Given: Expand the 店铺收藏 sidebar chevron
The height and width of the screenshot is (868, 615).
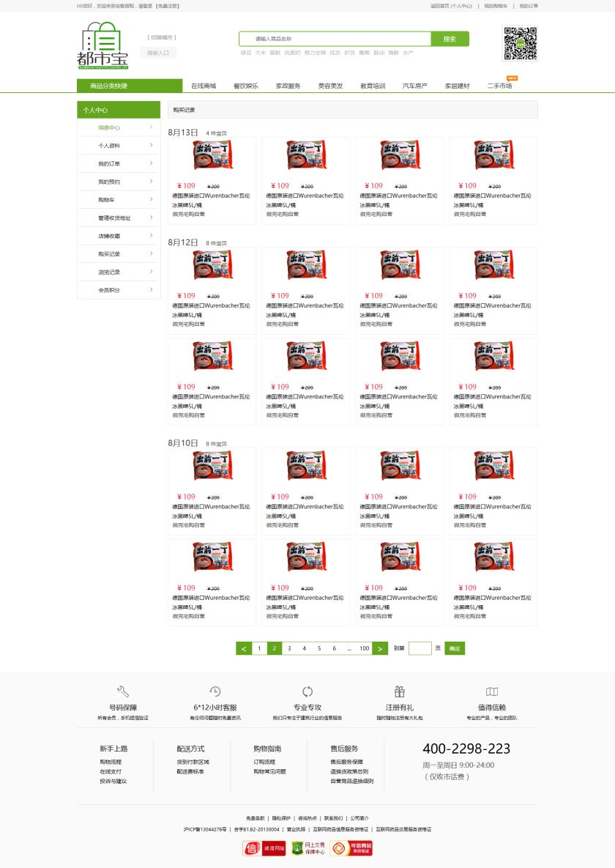Looking at the screenshot, I should (x=151, y=235).
